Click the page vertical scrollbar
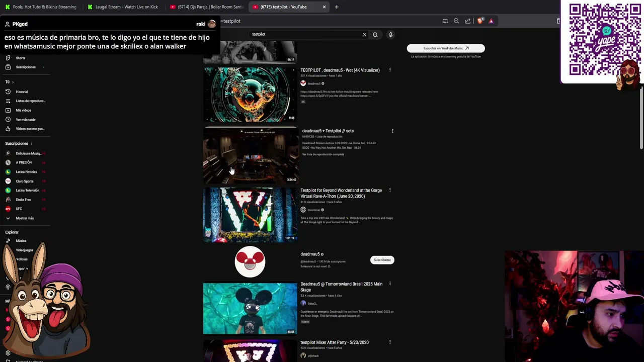644x362 pixels. (x=641, y=119)
